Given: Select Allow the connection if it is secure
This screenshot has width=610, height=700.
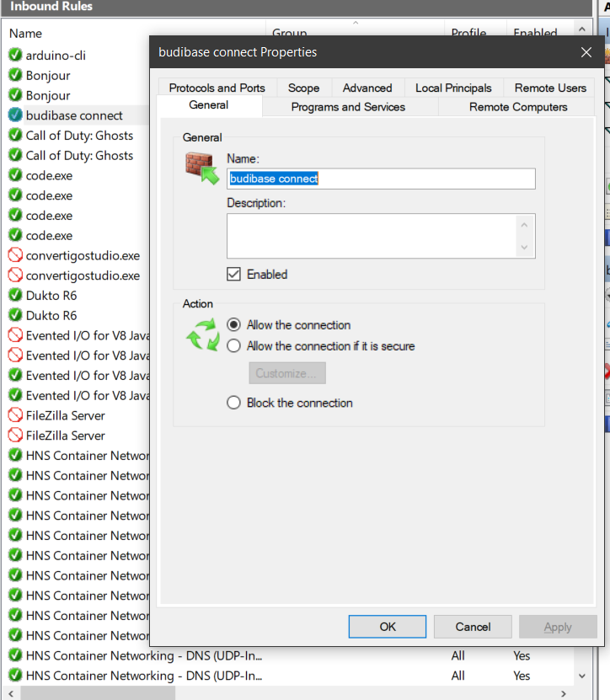Looking at the screenshot, I should pyautogui.click(x=233, y=346).
